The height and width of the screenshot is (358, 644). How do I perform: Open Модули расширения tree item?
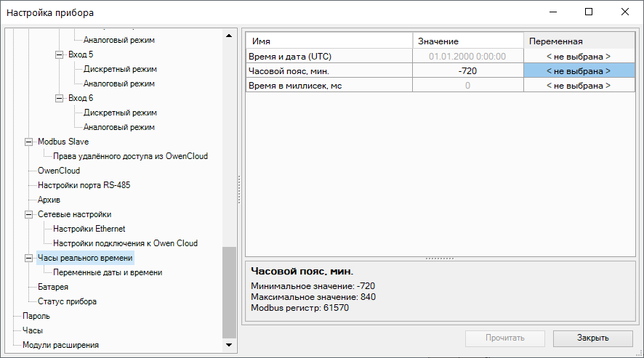pos(60,345)
